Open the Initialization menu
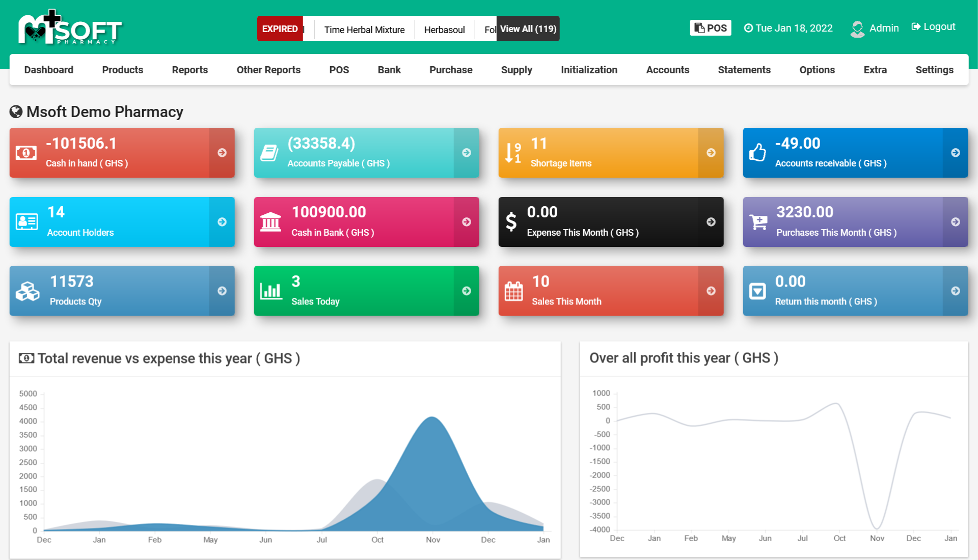 (x=589, y=70)
